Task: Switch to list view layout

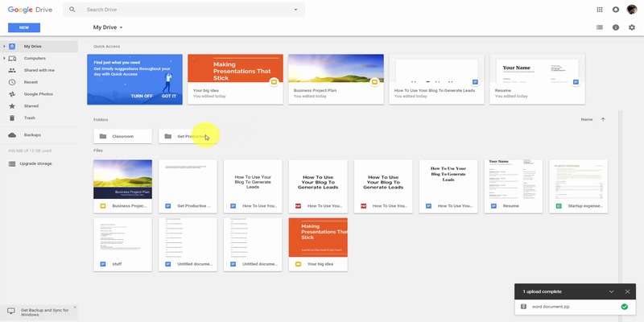Action: coord(600,27)
